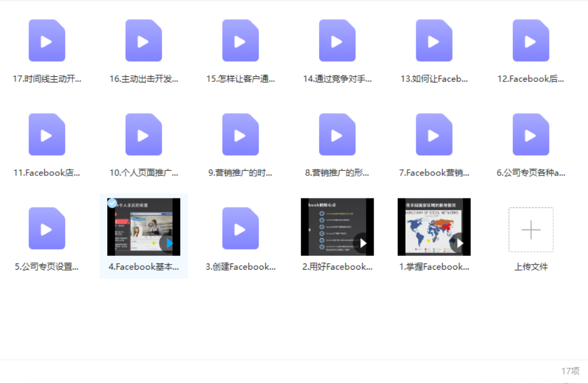Viewport: 588px width, 384px height.
Task: Open video file icon 7.Facebook营销...
Action: point(434,135)
